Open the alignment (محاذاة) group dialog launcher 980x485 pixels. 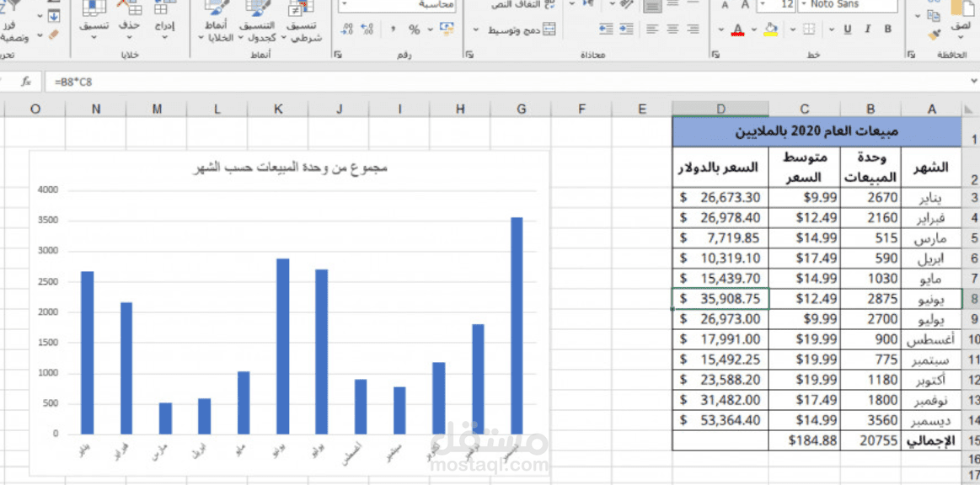tap(469, 55)
